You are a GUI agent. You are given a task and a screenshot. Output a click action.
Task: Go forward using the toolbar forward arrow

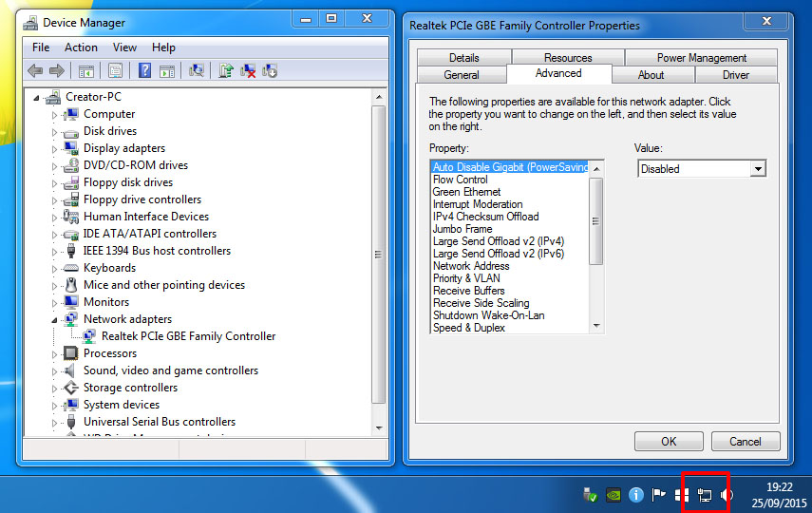point(56,70)
